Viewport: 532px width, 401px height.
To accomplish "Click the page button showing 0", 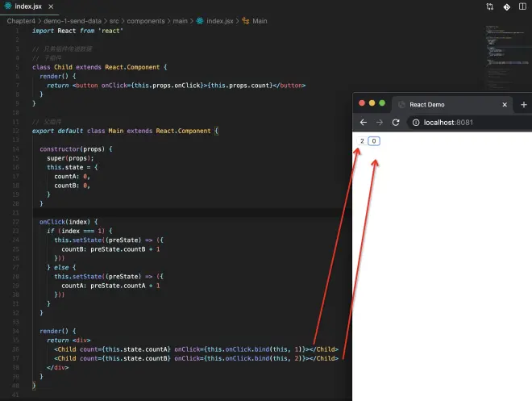I will 374,141.
